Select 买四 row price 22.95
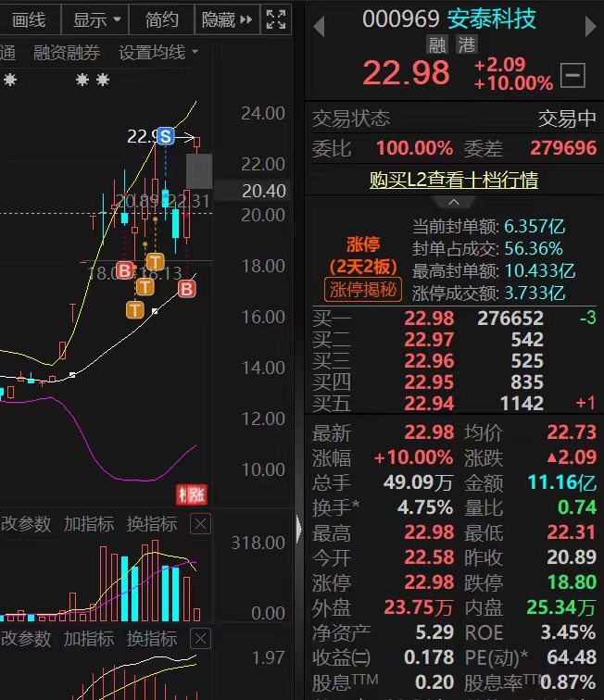Screen dimensions: 604x700 (429, 382)
